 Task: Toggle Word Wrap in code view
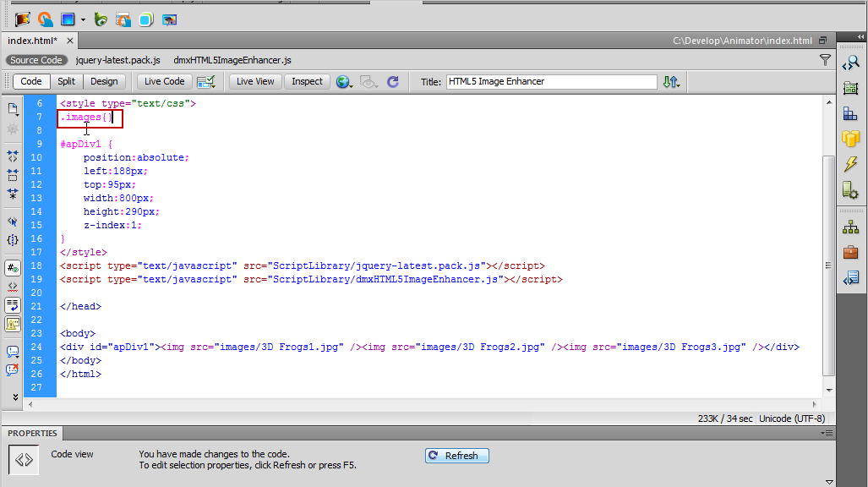(x=13, y=304)
